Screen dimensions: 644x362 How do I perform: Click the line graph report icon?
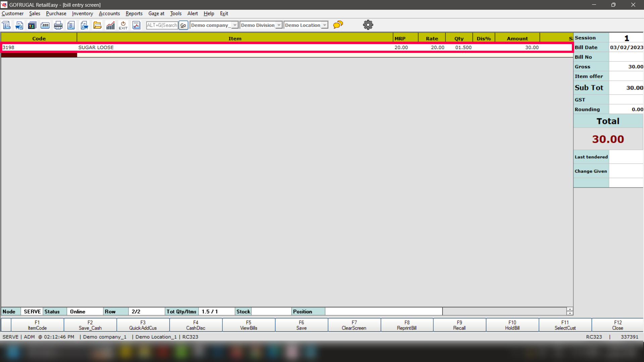coord(136,25)
